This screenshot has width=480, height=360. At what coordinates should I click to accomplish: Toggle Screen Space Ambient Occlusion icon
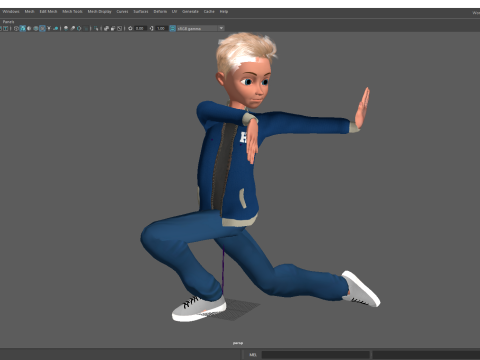pos(66,28)
